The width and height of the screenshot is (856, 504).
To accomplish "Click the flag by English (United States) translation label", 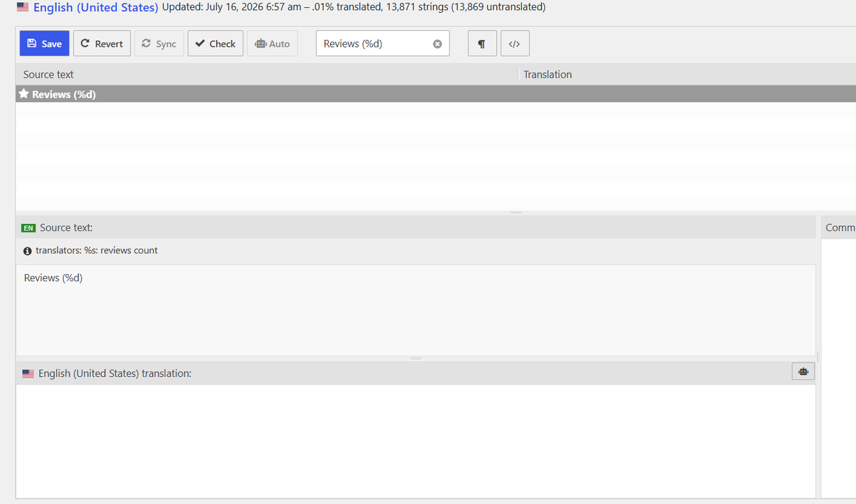I will point(28,374).
